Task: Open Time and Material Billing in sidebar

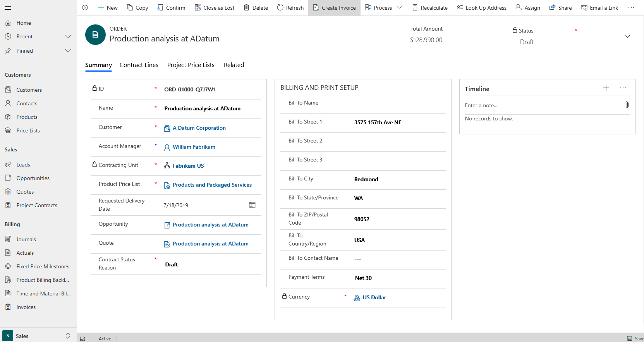Action: click(43, 294)
